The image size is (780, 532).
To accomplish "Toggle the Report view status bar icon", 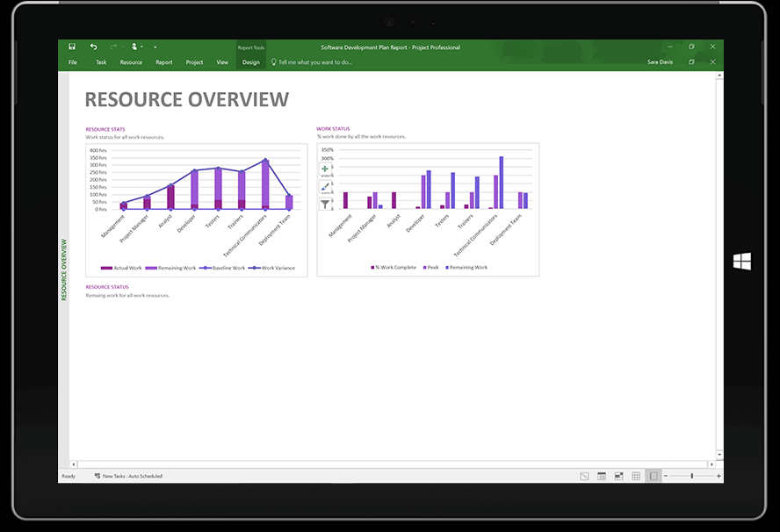I will click(x=654, y=475).
